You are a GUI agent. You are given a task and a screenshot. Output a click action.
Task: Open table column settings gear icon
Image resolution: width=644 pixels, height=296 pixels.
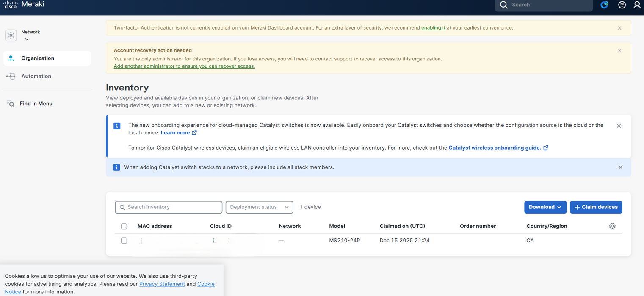612,226
